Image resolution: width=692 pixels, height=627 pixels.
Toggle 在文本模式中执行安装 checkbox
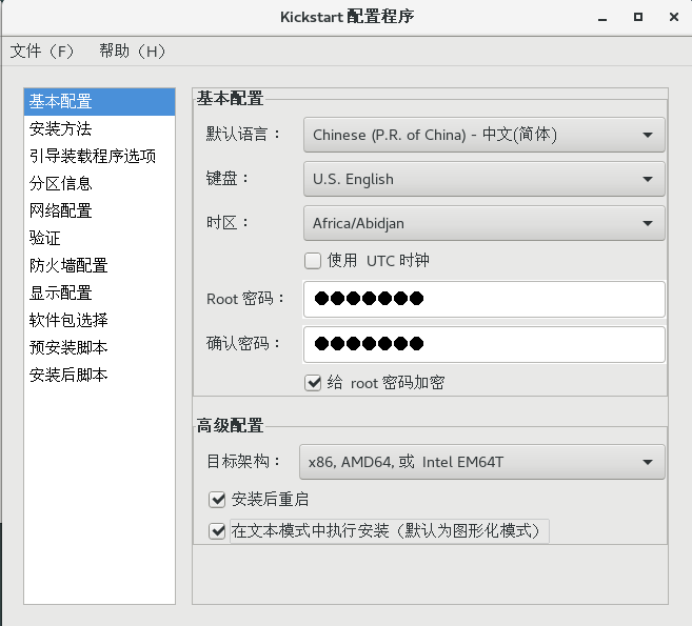(x=217, y=531)
